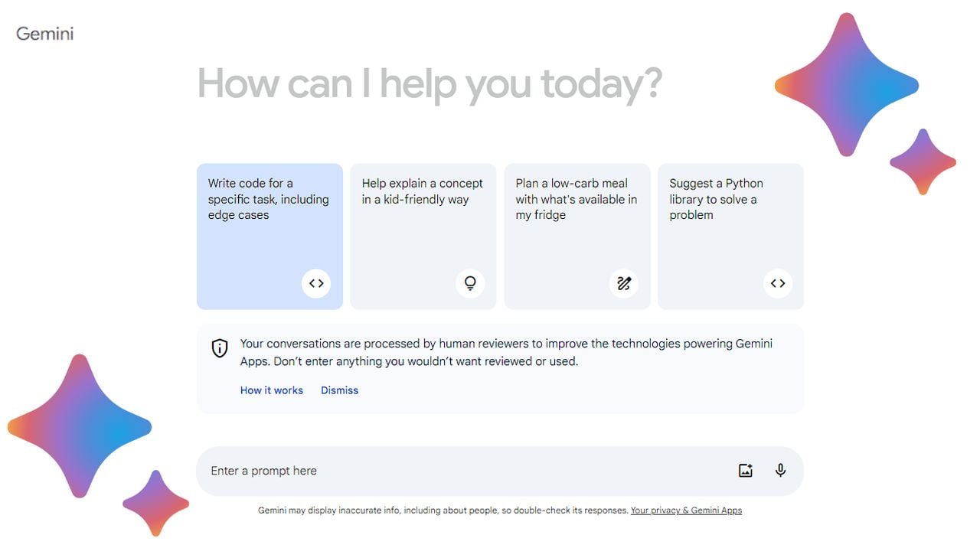Click the large Gemini sparkle at bottom left
The image size is (980, 548).
[79, 426]
